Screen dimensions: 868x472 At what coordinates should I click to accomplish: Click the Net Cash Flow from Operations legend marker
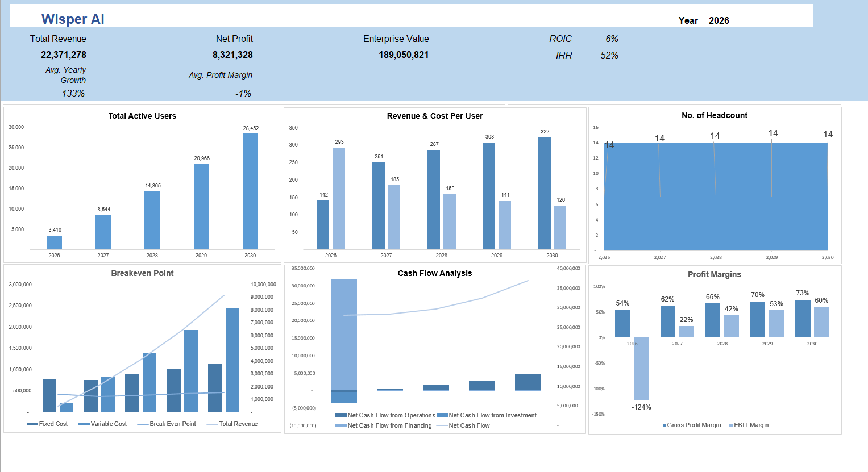[x=340, y=415]
